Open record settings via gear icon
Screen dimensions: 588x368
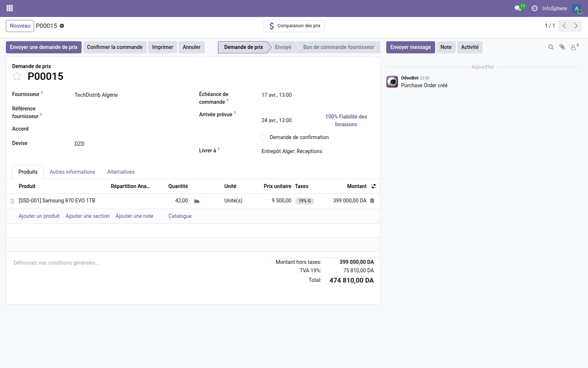[x=62, y=26]
